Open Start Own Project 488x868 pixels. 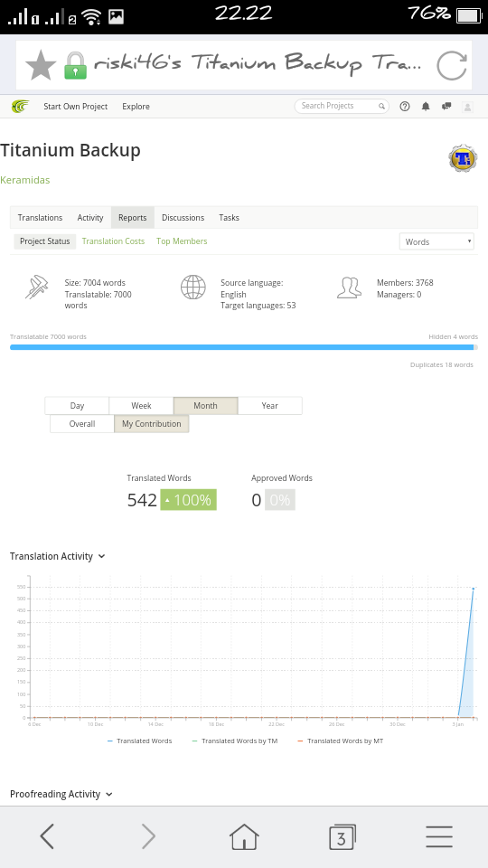76,107
